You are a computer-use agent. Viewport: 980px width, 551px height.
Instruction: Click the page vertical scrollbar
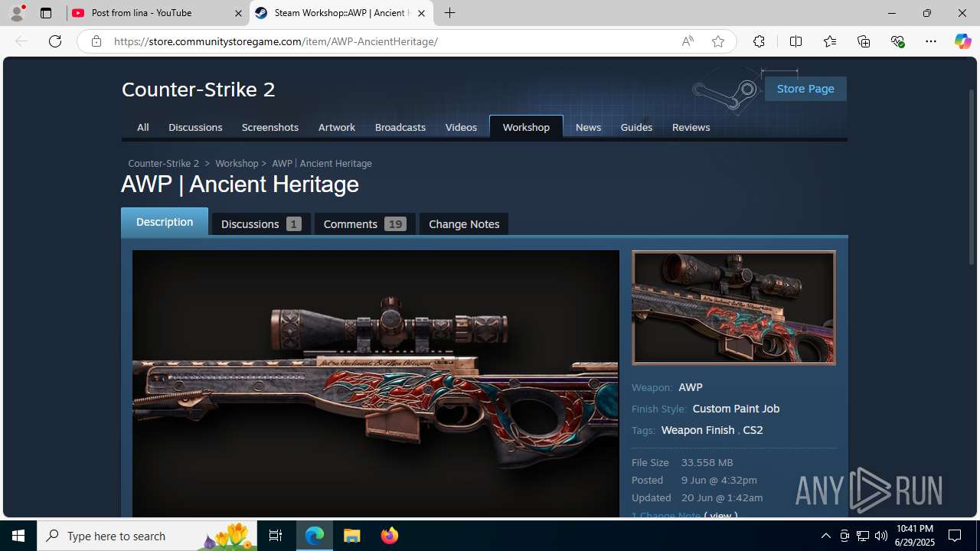[972, 178]
